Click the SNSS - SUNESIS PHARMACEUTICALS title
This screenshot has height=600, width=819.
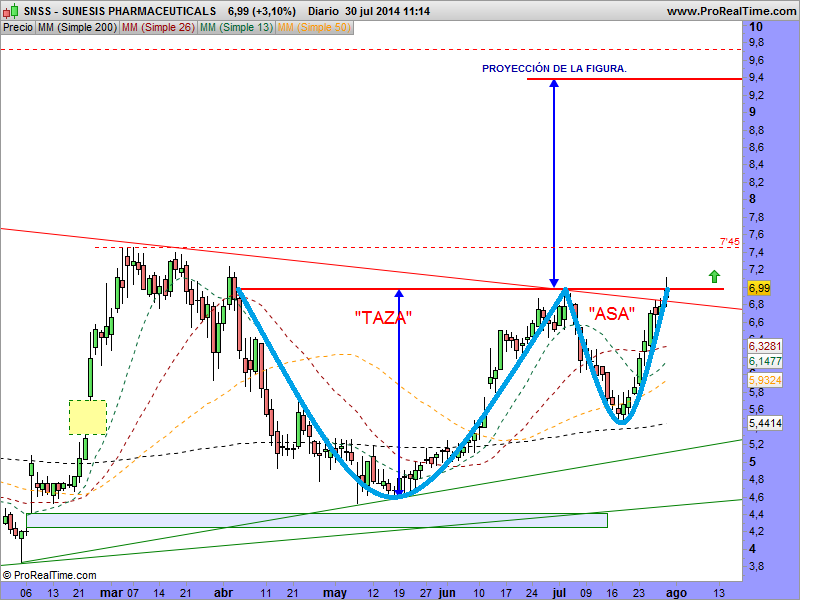click(x=120, y=11)
